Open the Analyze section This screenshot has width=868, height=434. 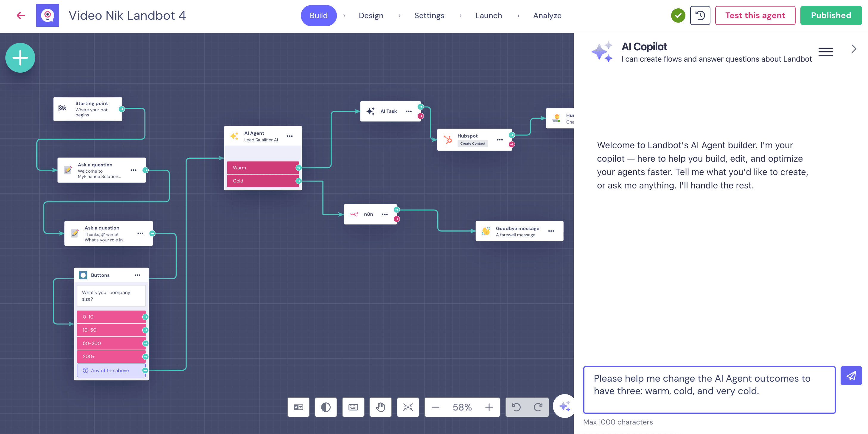[x=547, y=15]
